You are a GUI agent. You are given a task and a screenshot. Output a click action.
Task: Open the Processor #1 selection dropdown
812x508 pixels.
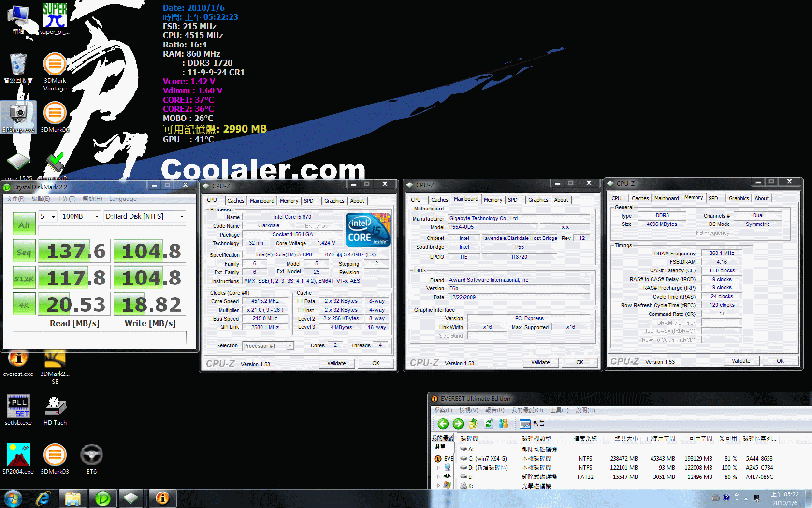(x=268, y=346)
